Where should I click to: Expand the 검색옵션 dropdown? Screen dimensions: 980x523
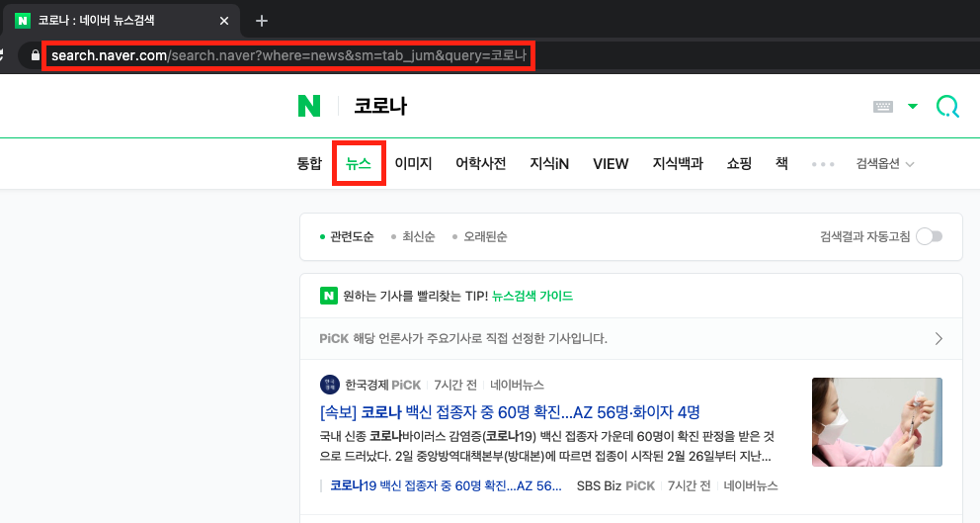tap(885, 164)
